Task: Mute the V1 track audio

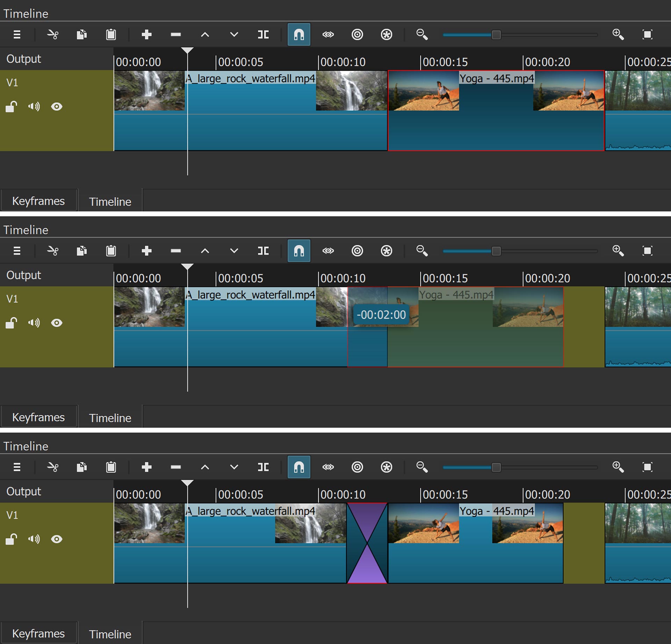Action: coord(34,107)
